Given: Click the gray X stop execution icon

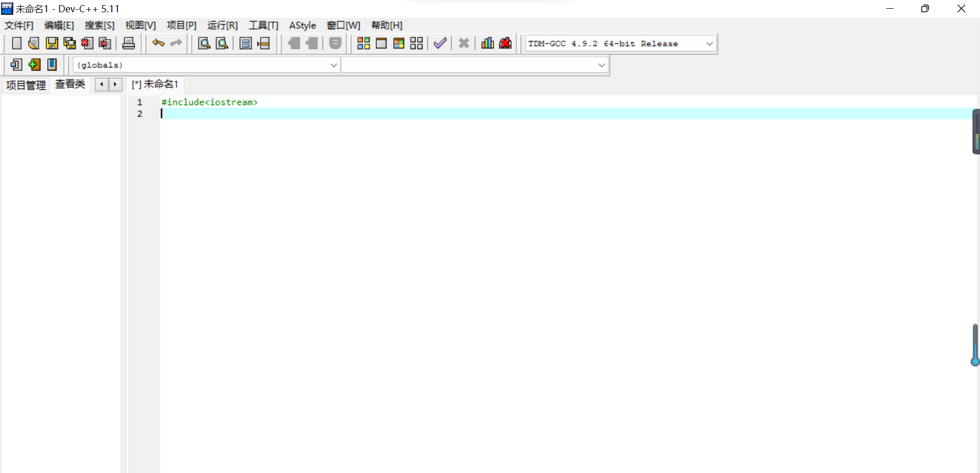Looking at the screenshot, I should [463, 43].
